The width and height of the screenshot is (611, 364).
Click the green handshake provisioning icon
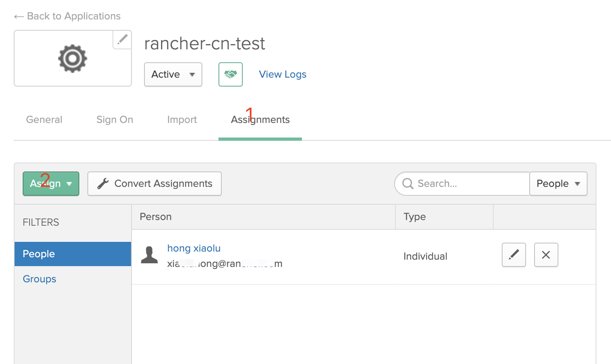click(230, 74)
